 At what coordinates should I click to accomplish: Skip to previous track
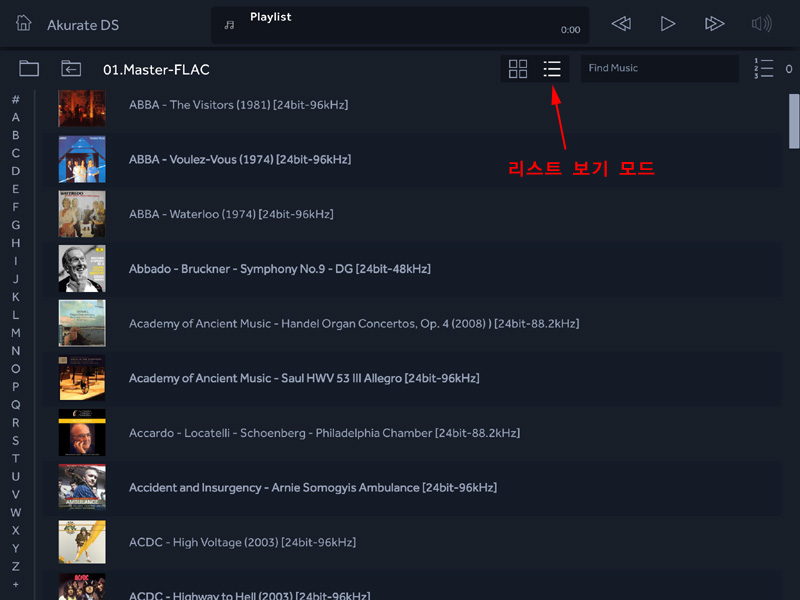click(x=621, y=24)
